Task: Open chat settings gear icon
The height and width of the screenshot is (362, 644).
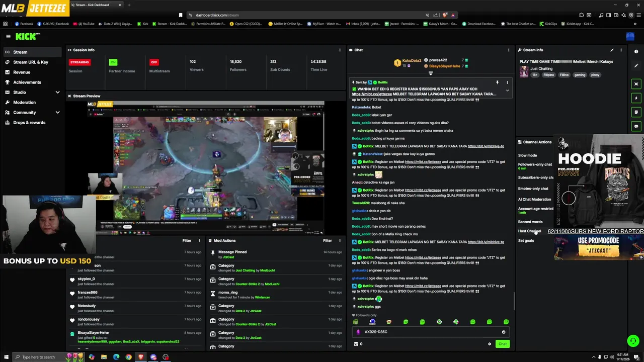Action: pyautogui.click(x=490, y=344)
